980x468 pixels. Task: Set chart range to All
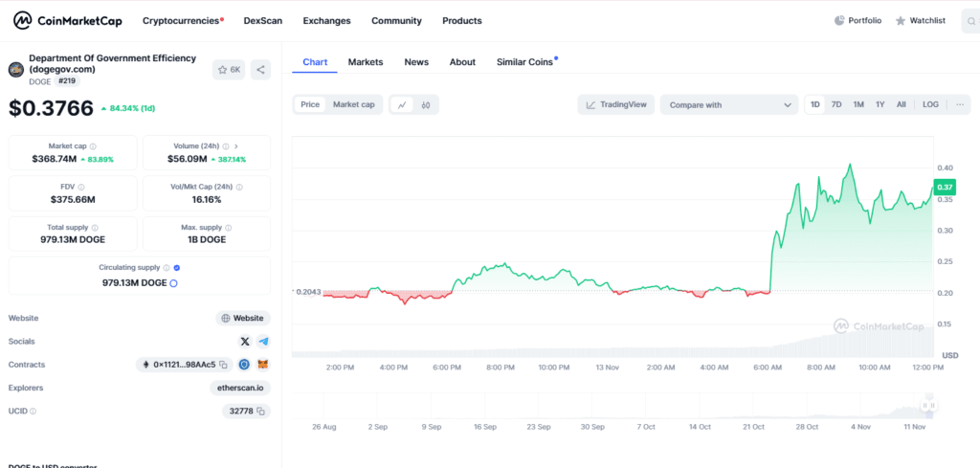[902, 105]
